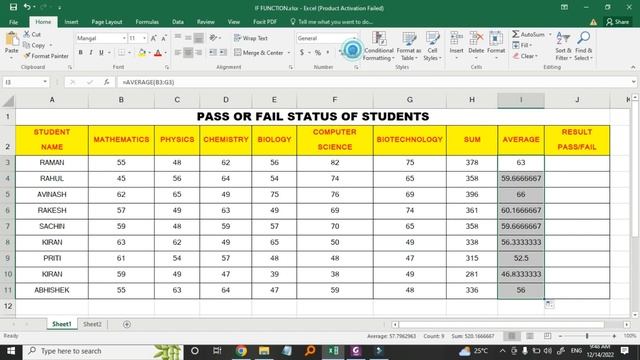Click the Name Box field

25,82
